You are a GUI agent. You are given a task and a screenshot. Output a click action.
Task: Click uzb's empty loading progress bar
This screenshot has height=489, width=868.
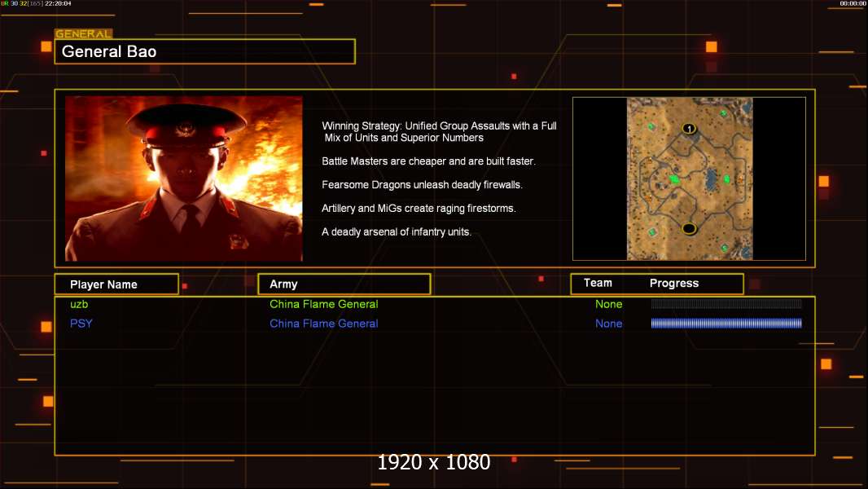(x=726, y=303)
